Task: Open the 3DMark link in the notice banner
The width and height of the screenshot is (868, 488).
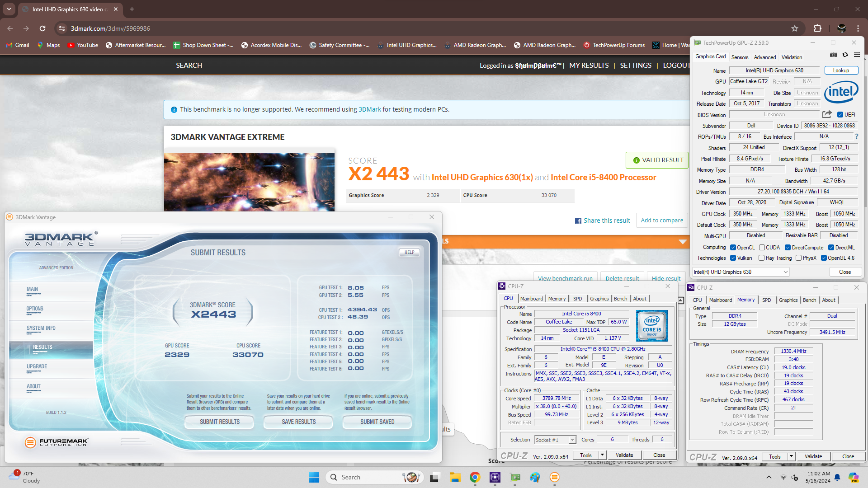Action: tap(370, 109)
